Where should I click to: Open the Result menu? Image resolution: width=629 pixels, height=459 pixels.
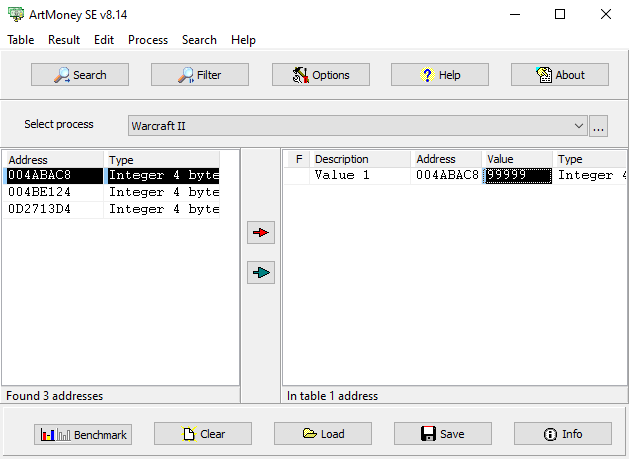[x=64, y=40]
